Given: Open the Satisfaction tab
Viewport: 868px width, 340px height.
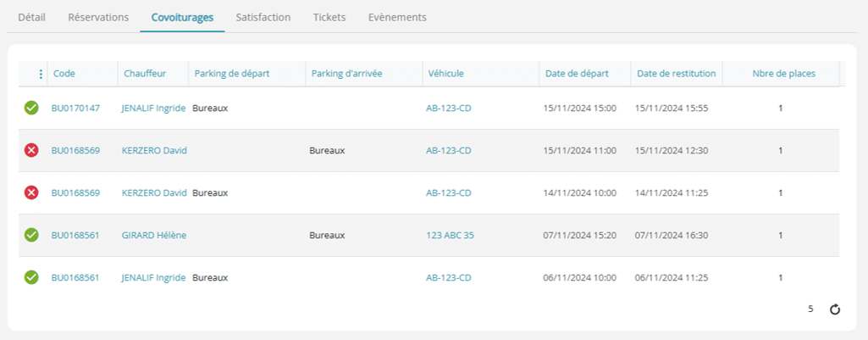Looking at the screenshot, I should tap(263, 17).
